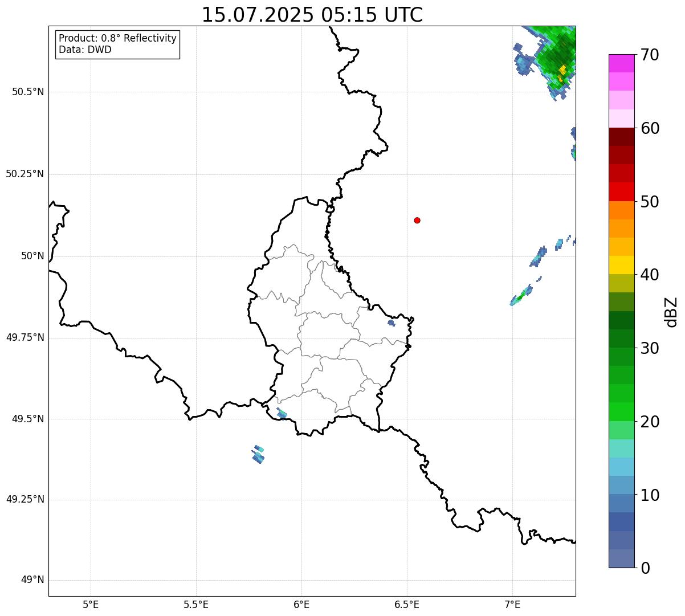Click the 49.25°N latitude label

(25, 499)
